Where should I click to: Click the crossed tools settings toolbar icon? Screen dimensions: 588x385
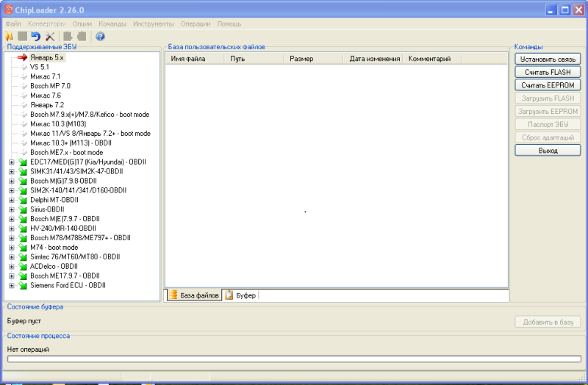click(50, 36)
